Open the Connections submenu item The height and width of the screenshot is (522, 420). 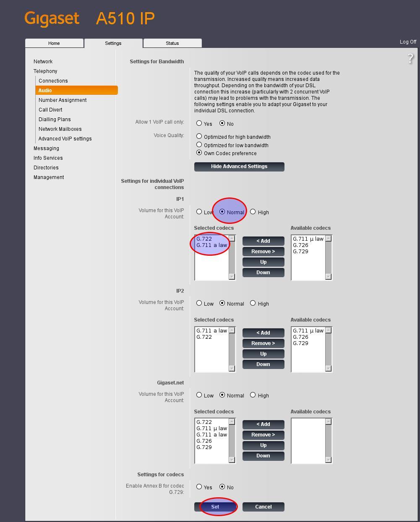53,81
